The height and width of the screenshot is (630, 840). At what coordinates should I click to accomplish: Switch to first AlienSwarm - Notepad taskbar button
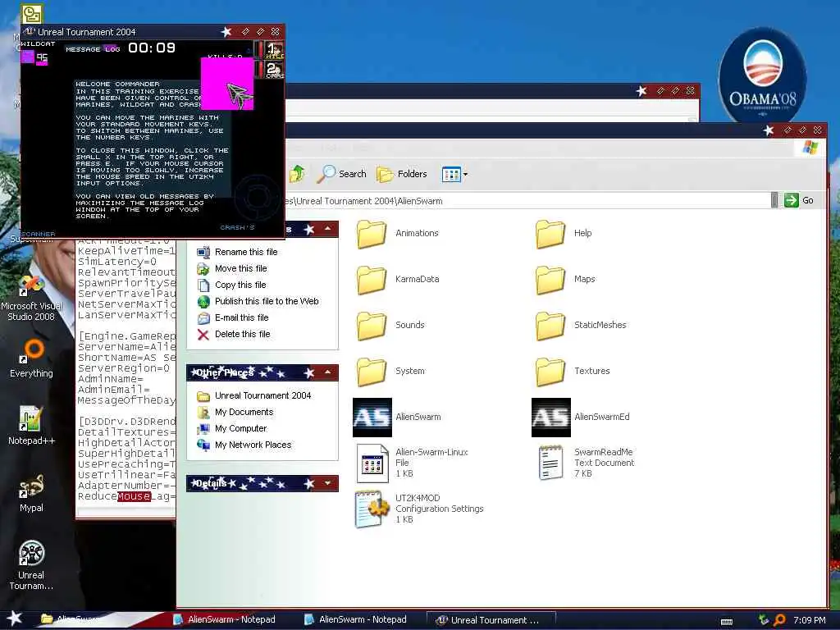[x=225, y=620]
